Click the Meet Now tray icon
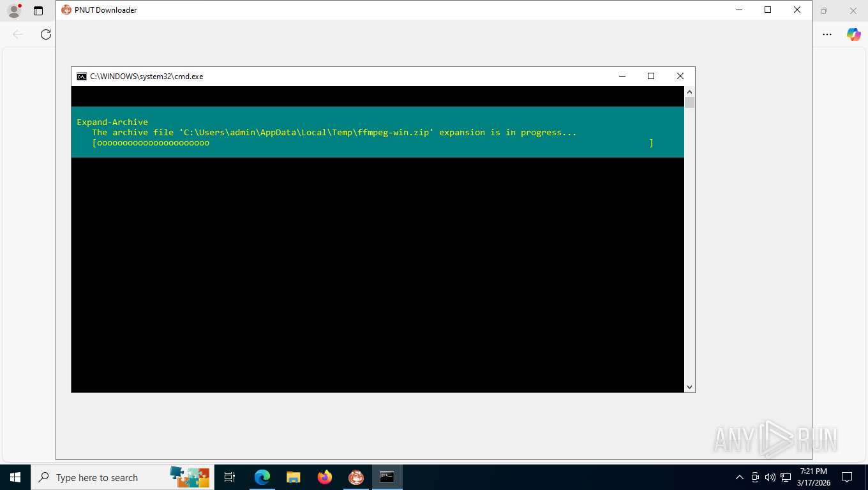Viewport: 868px width, 490px height. (x=755, y=477)
